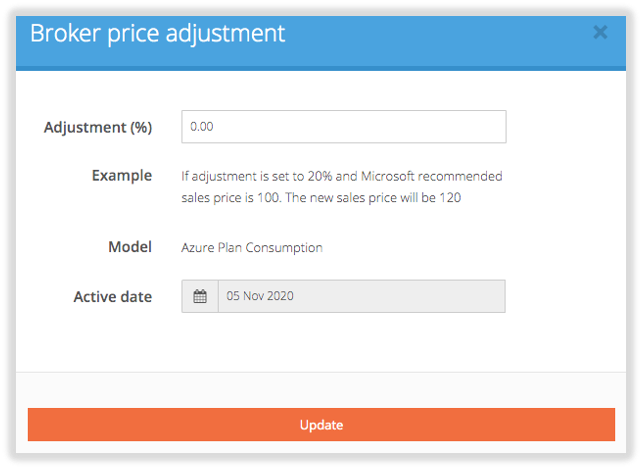Image resolution: width=642 pixels, height=470 pixels.
Task: Click the 05 Nov 2020 date text
Action: 260,296
